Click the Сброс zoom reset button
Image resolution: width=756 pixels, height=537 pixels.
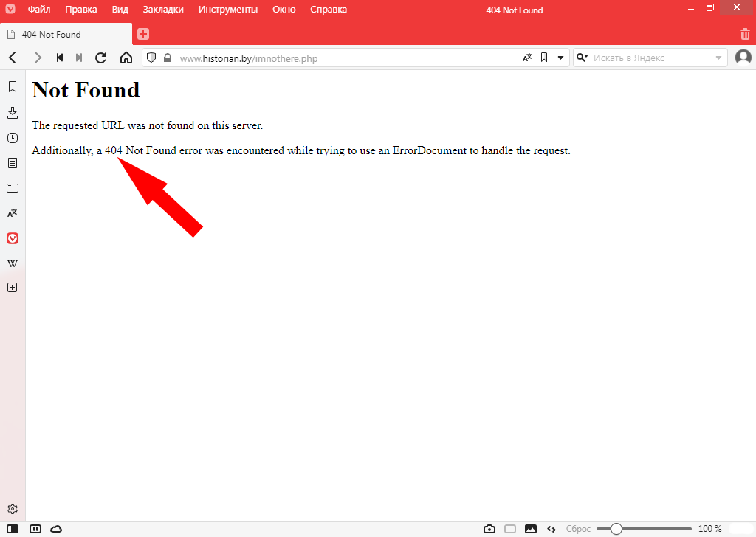[578, 529]
